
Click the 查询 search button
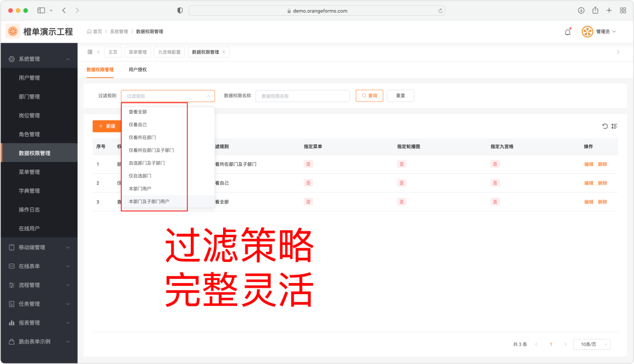369,96
